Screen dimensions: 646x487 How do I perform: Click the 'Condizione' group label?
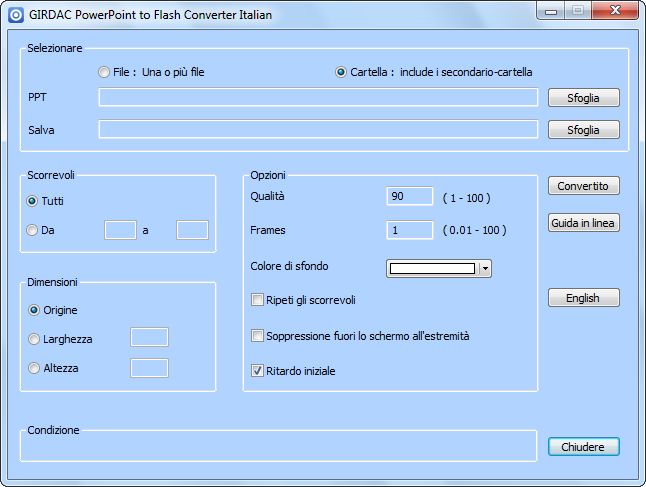[x=53, y=430]
